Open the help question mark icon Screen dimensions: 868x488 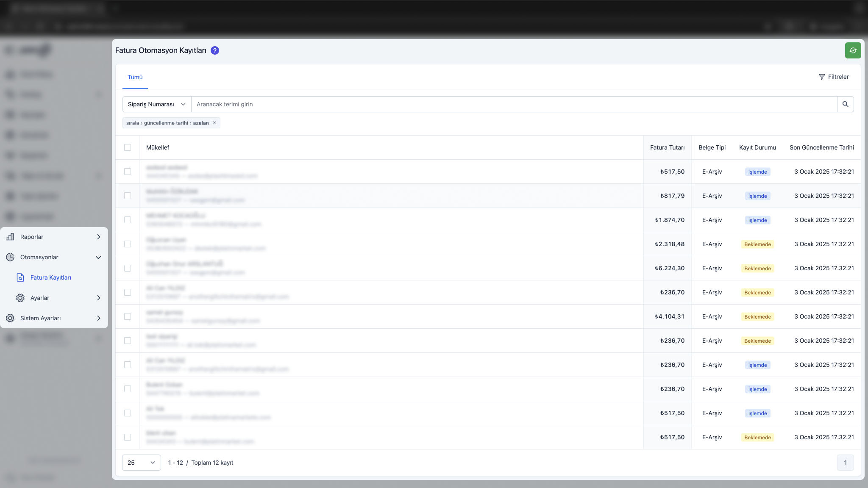pyautogui.click(x=215, y=50)
